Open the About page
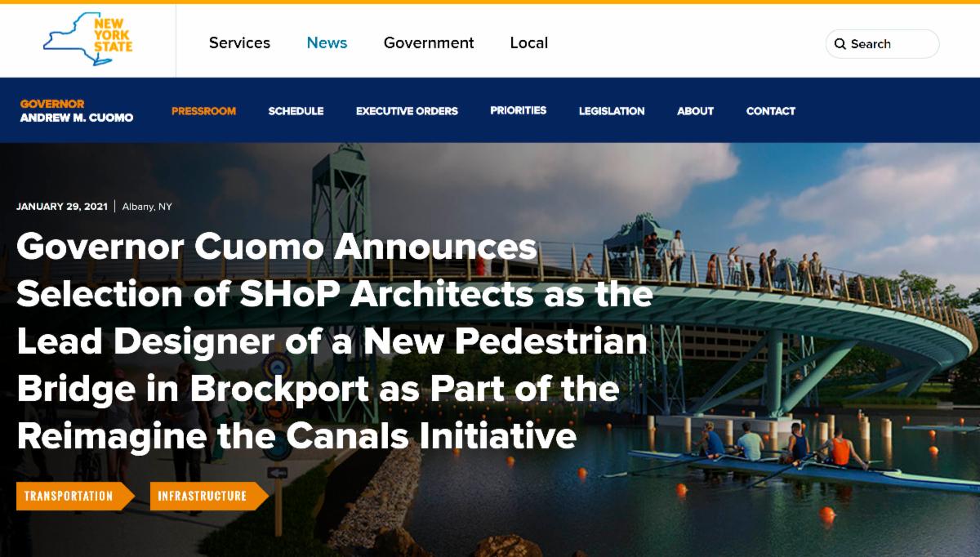The image size is (980, 557). click(x=696, y=111)
